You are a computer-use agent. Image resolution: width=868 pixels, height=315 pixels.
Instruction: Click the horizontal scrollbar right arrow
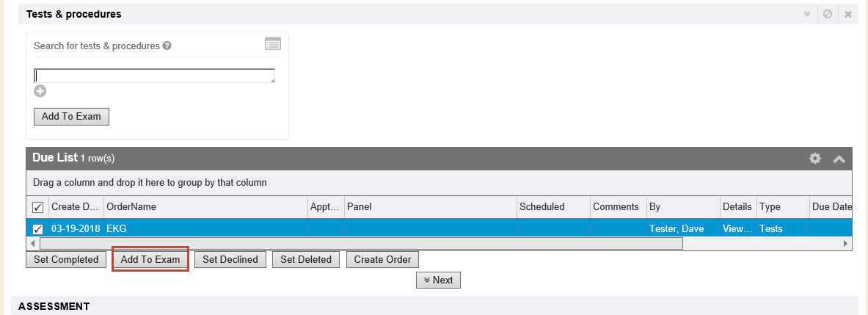tap(846, 243)
